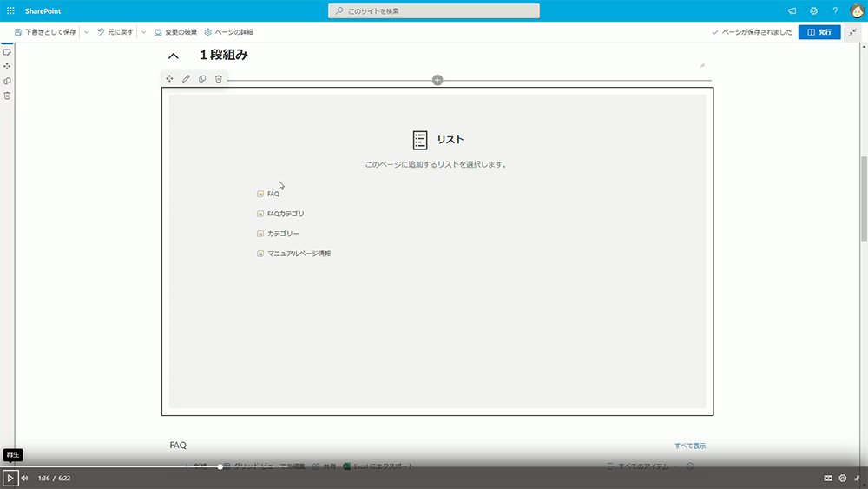Mute the video volume icon
The height and width of the screenshot is (489, 868).
25,478
